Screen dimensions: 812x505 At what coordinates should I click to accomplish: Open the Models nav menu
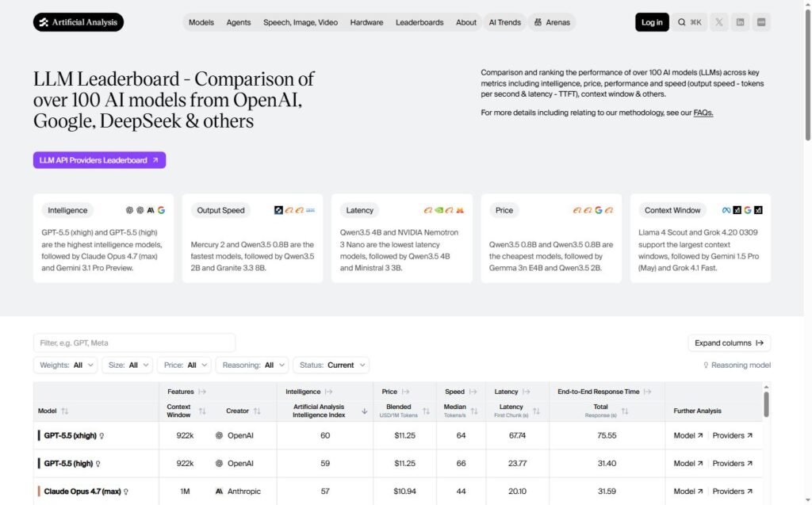201,22
